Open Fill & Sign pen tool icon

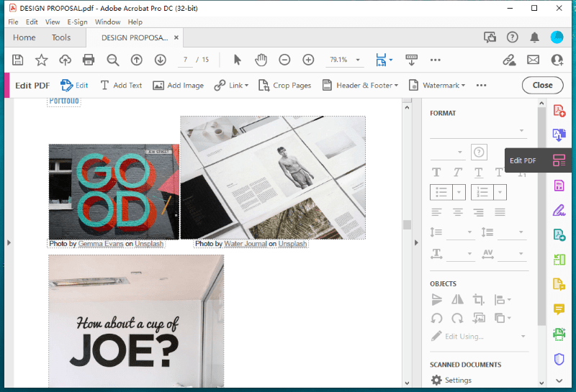[559, 210]
